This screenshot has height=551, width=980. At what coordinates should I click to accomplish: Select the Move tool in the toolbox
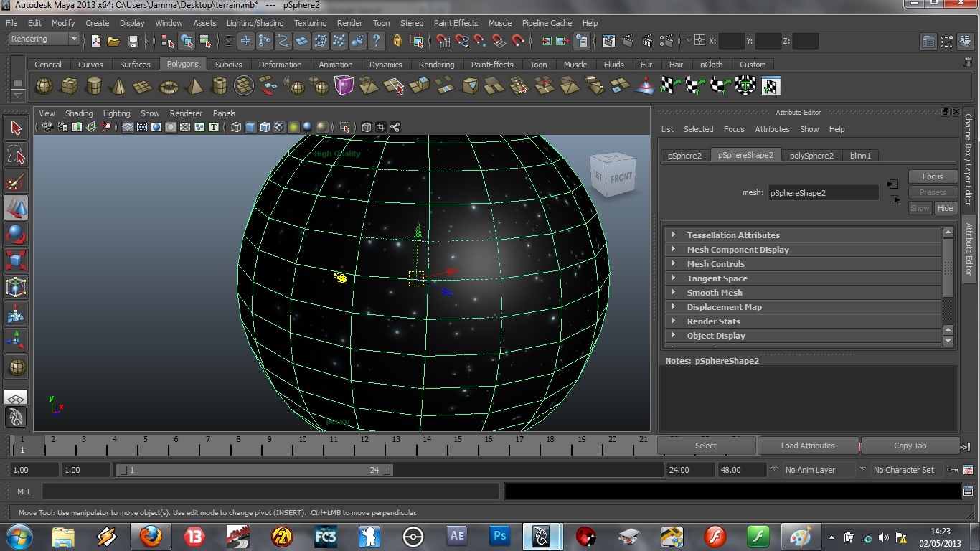coord(16,207)
